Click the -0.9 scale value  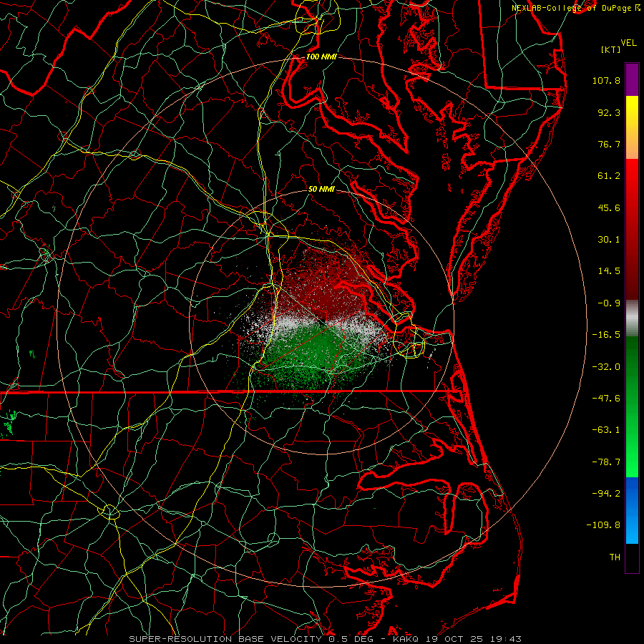(x=609, y=303)
